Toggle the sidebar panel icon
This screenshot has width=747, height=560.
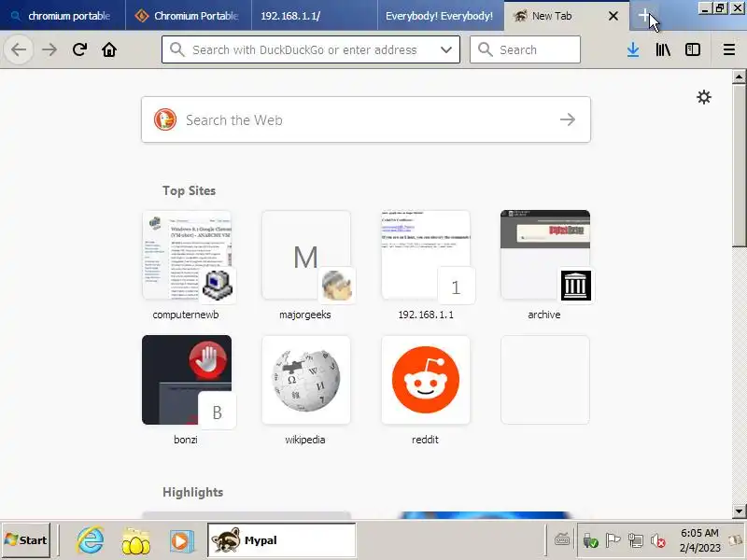pyautogui.click(x=693, y=49)
